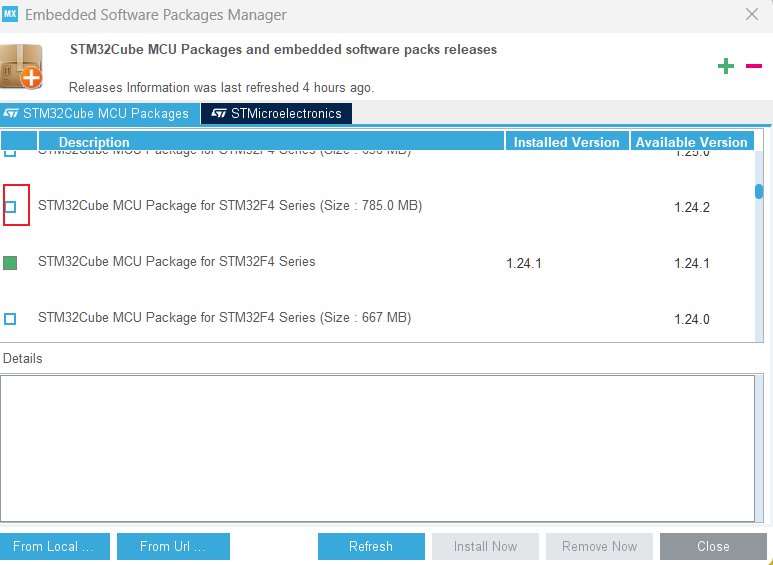
Task: Click the Install Now button
Action: coord(485,546)
